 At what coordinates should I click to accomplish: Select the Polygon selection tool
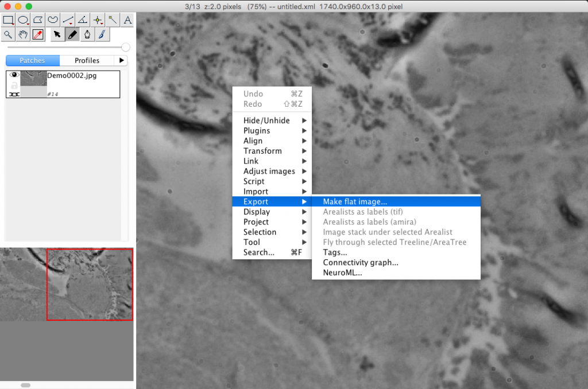tap(38, 20)
